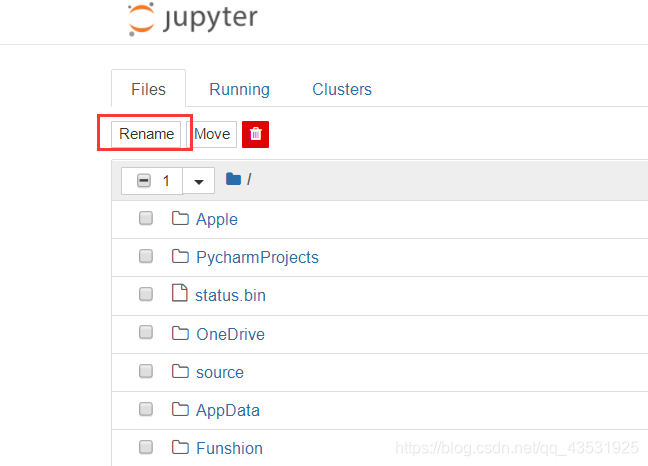648x466 pixels.
Task: Click the AppData folder icon
Action: coord(180,409)
